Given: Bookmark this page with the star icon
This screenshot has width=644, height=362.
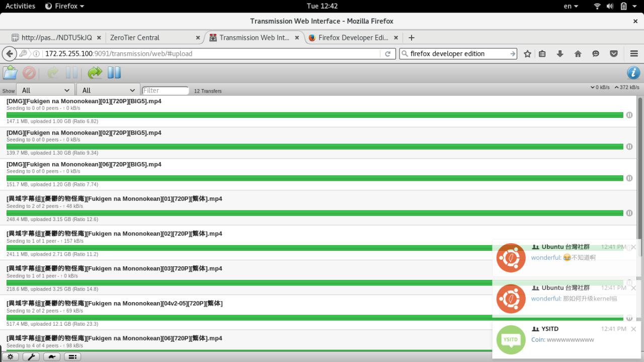Looking at the screenshot, I should 527,53.
